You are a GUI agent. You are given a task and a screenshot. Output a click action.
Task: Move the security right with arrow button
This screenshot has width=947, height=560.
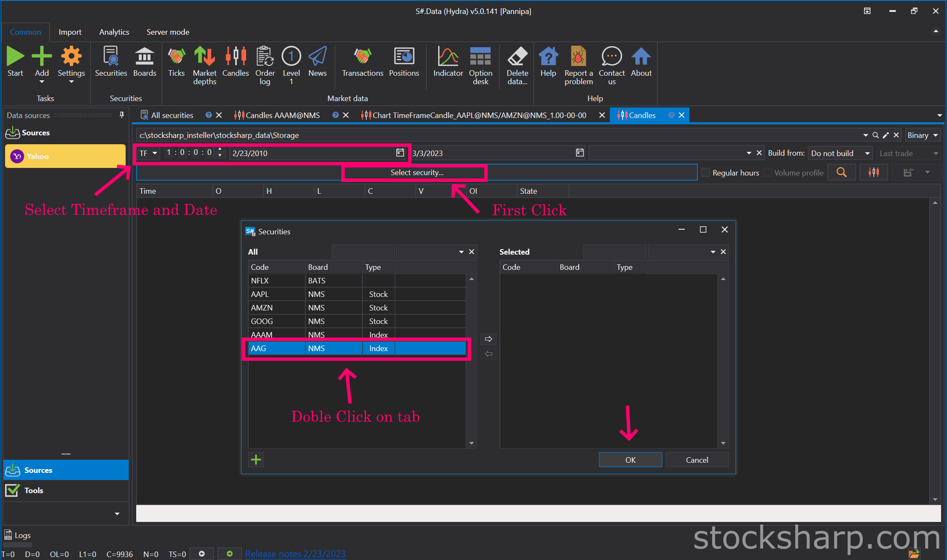point(489,339)
